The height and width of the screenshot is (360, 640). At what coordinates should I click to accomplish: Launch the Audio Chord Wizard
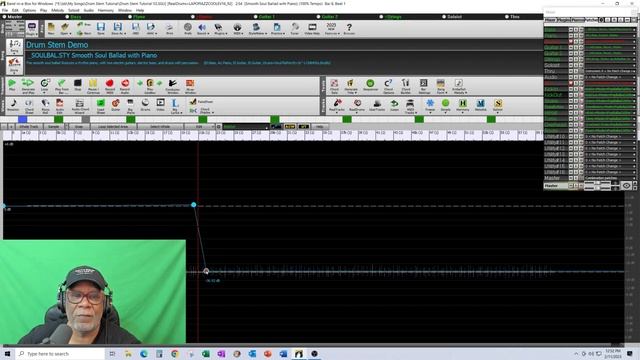pos(80,105)
